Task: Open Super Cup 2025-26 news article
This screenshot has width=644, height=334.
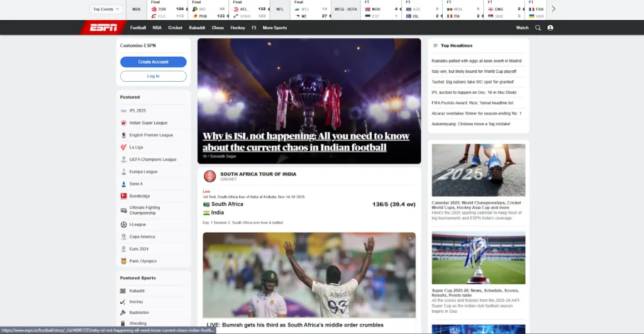Action: [475, 293]
